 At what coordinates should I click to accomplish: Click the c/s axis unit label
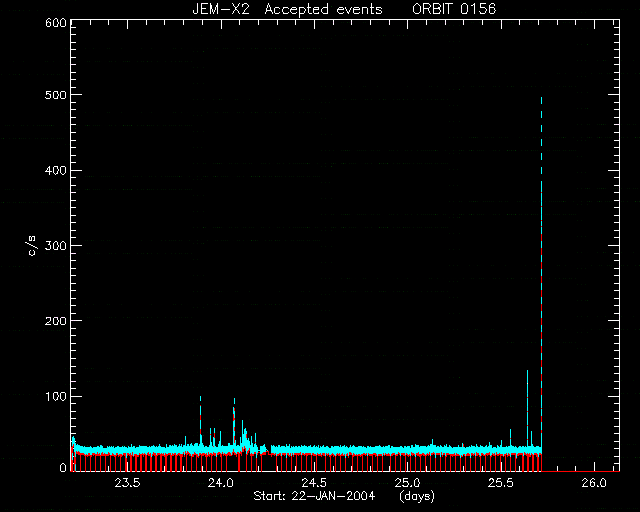32,246
